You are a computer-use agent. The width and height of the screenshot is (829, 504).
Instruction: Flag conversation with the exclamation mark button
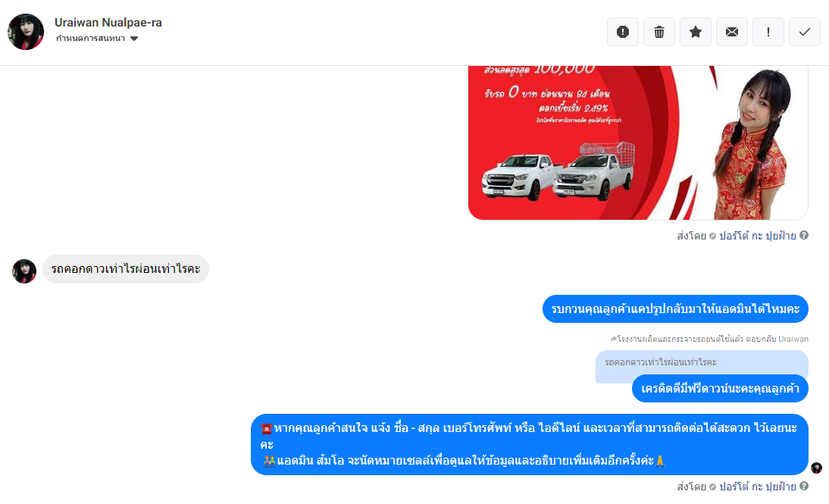pos(768,33)
